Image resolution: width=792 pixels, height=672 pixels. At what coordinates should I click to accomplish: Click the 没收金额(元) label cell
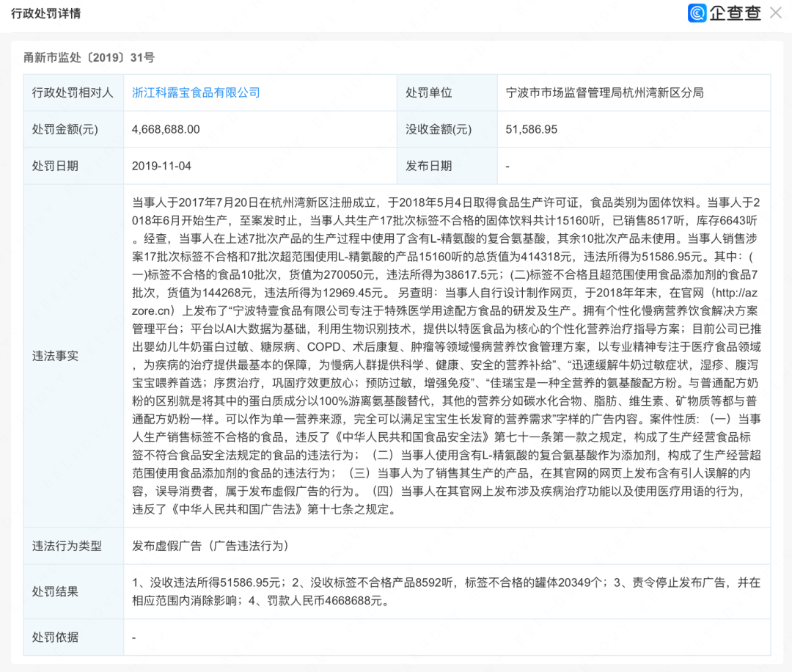point(439,129)
